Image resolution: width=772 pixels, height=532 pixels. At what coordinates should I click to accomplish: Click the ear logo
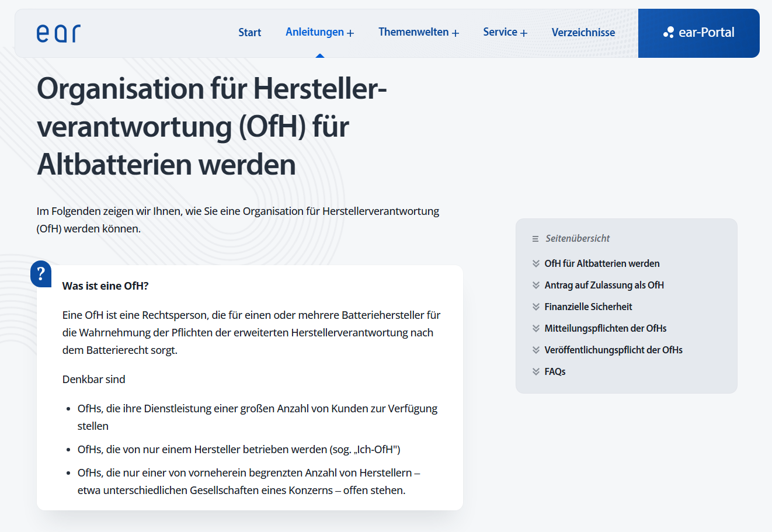click(x=58, y=33)
